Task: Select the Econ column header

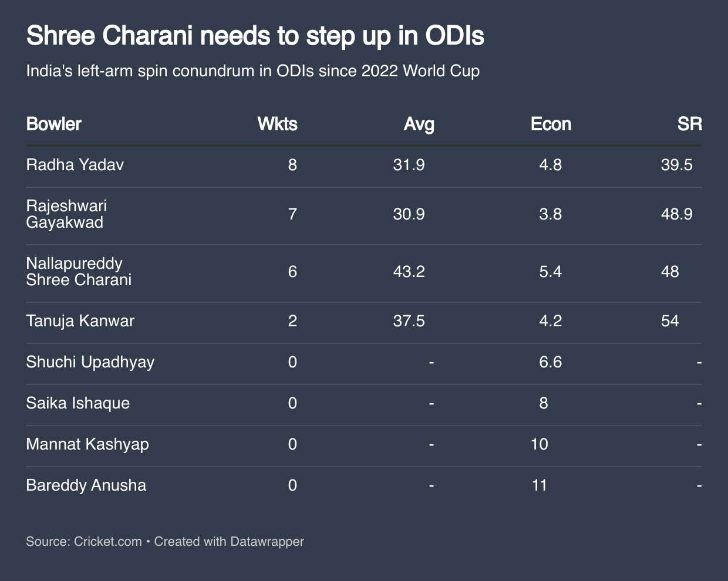Action: tap(550, 124)
